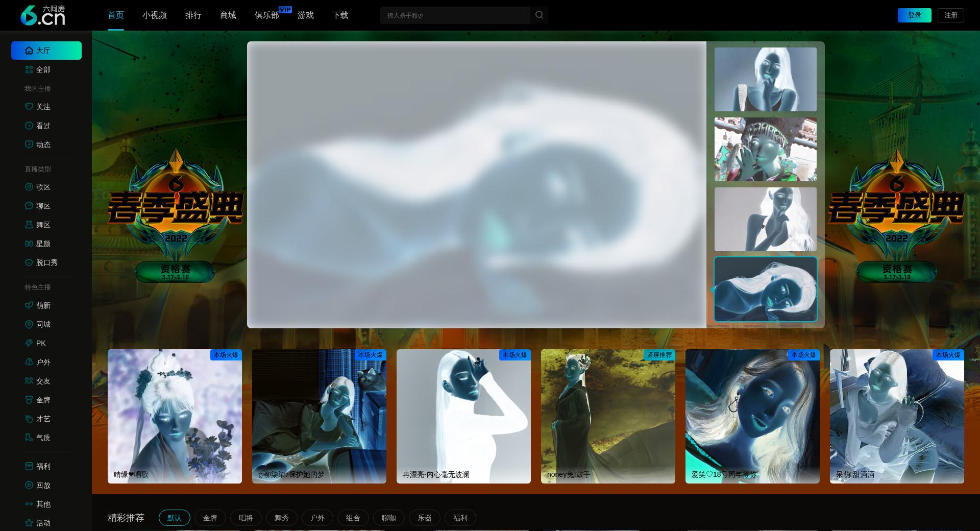This screenshot has height=531, width=980.
Task: Click the replay icon beside 回放
Action: coord(29,485)
